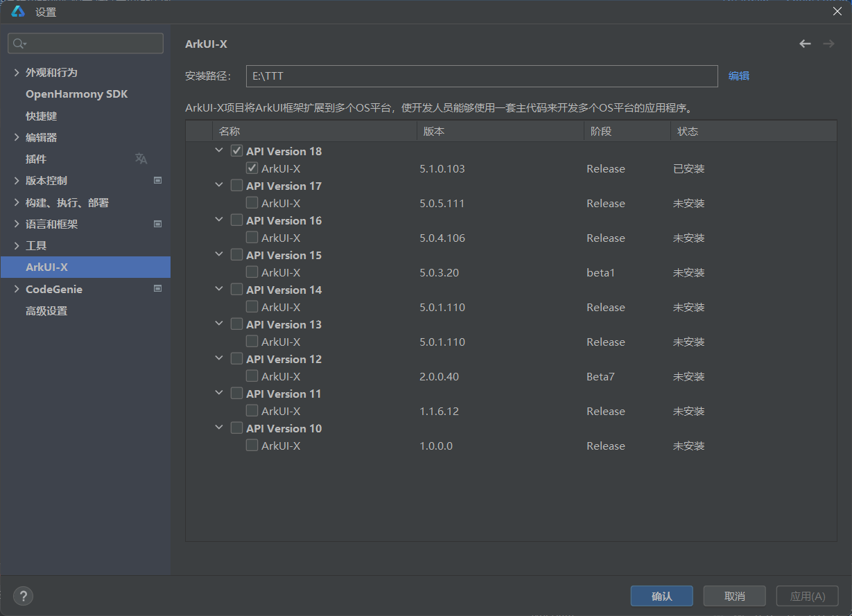Focus the settings search field
852x616 pixels.
pyautogui.click(x=86, y=44)
